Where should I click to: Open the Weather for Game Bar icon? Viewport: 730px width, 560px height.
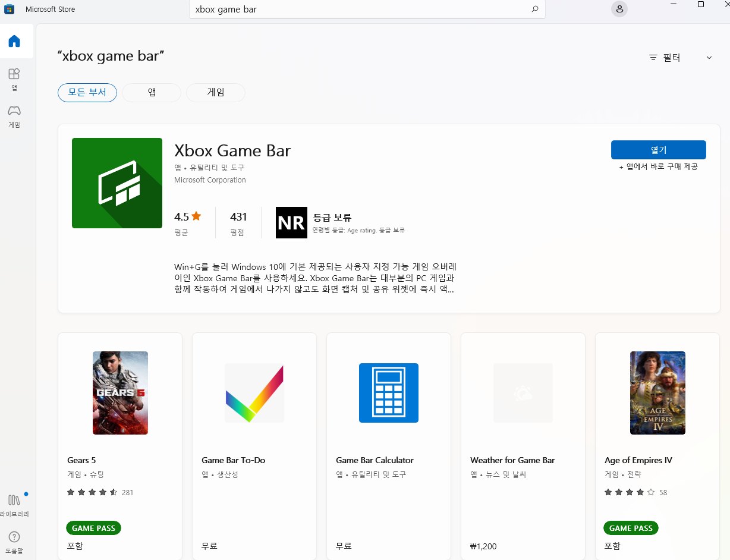pos(523,393)
